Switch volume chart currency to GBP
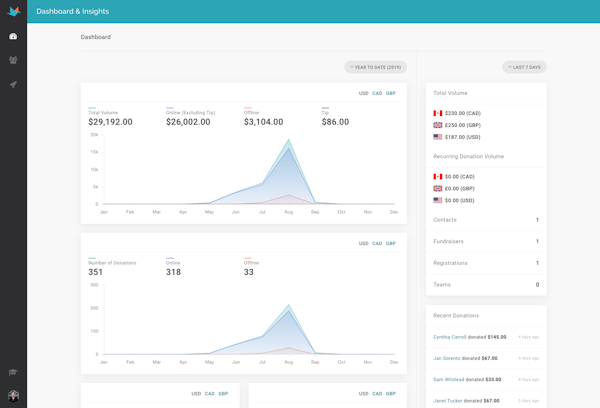Screen dimensions: 600x408 click(391, 93)
